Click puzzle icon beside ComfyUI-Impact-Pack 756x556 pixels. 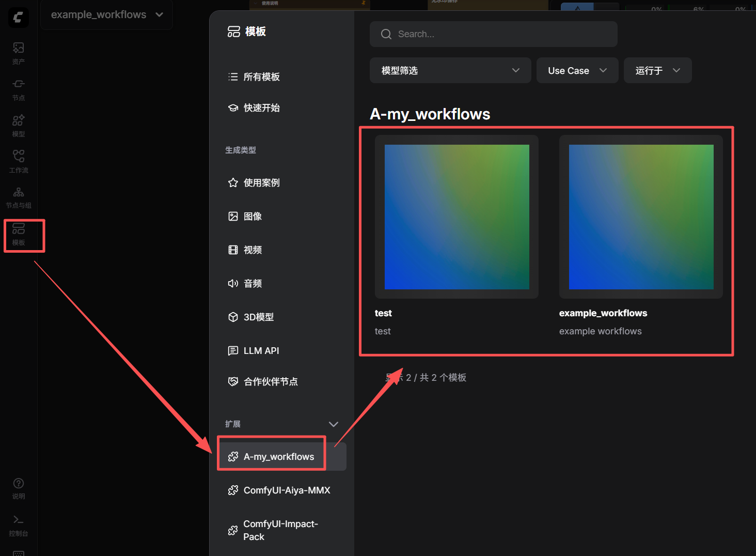click(x=233, y=531)
